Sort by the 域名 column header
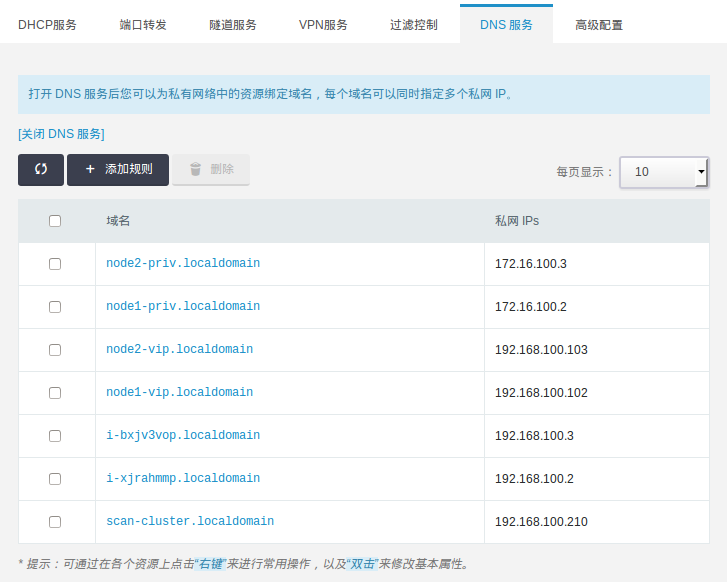 [x=119, y=221]
